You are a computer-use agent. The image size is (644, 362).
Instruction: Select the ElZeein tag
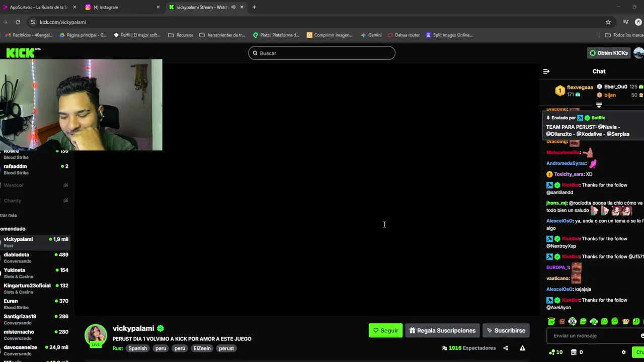click(x=202, y=348)
